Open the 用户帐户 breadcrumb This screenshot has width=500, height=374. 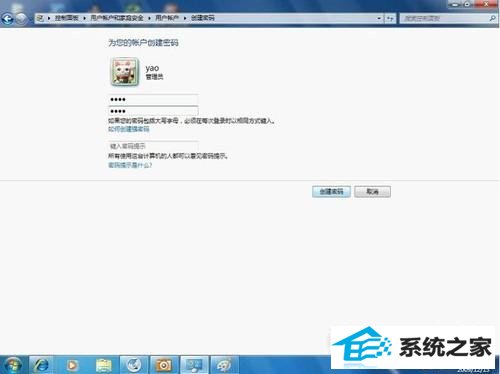tap(167, 18)
